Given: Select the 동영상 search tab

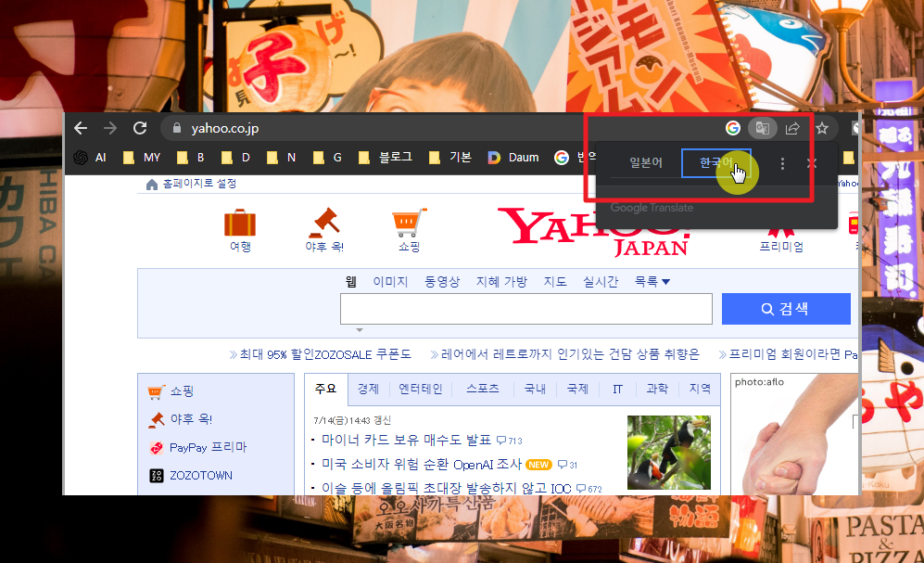Looking at the screenshot, I should [x=442, y=282].
